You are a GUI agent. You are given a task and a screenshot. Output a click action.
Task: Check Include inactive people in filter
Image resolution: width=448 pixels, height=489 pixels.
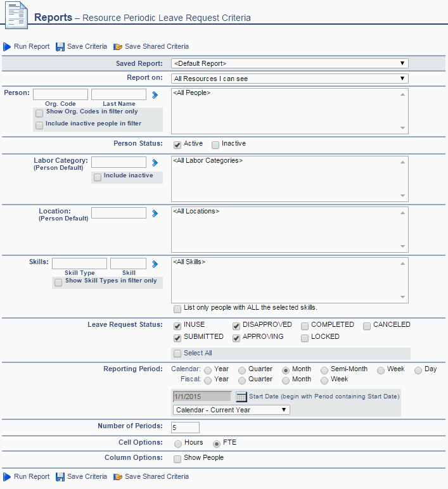(x=39, y=125)
